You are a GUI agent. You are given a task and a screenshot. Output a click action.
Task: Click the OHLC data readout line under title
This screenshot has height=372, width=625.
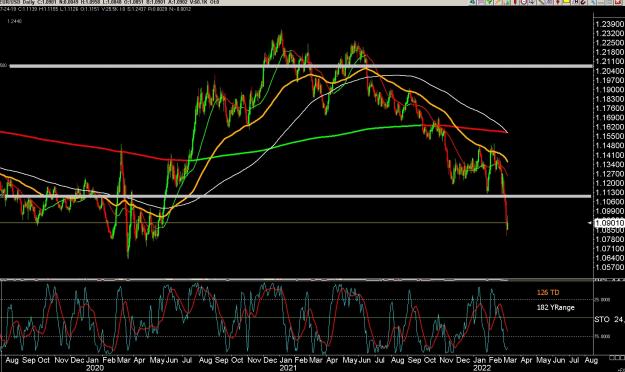coord(96,9)
